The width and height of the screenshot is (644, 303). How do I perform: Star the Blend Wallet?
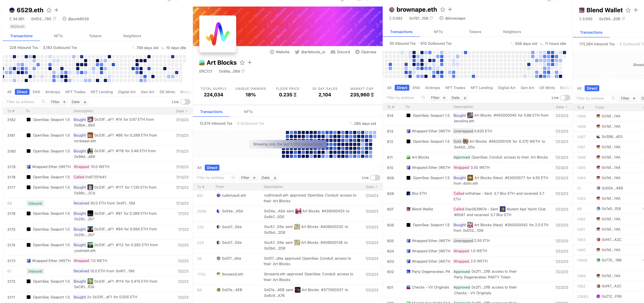(x=628, y=10)
